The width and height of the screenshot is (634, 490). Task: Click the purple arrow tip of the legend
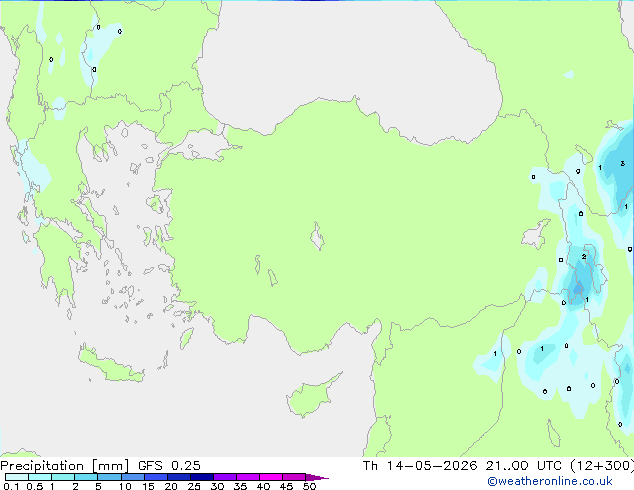point(317,477)
